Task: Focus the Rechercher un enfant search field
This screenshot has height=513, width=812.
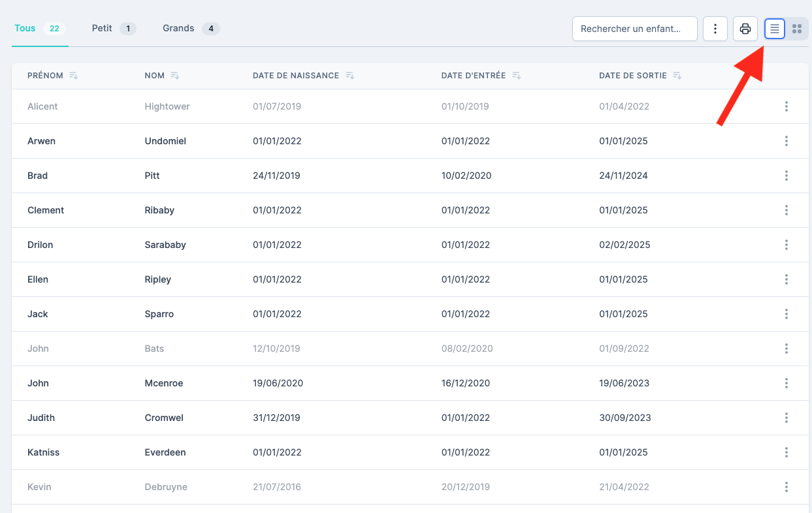Action: (x=634, y=29)
